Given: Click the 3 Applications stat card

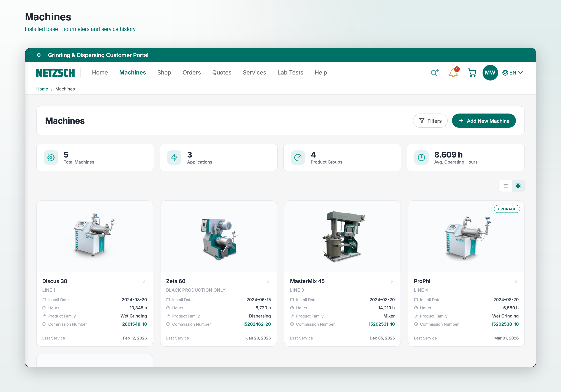Looking at the screenshot, I should [218, 158].
